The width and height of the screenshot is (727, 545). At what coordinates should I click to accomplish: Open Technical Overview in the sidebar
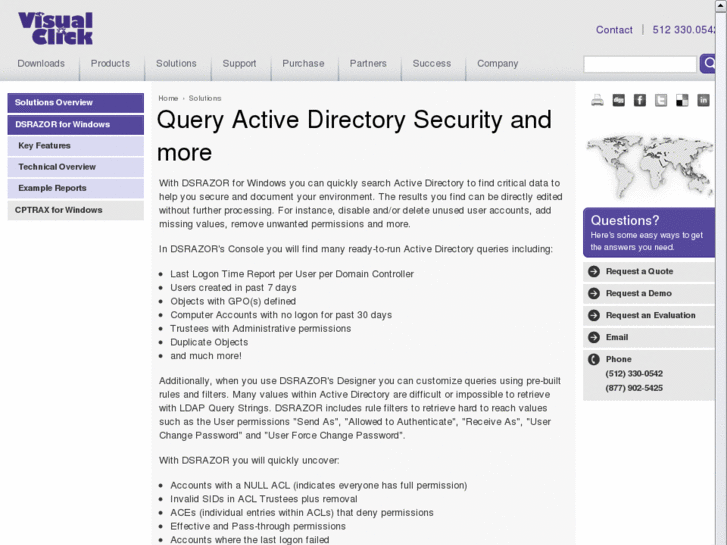pos(76,167)
